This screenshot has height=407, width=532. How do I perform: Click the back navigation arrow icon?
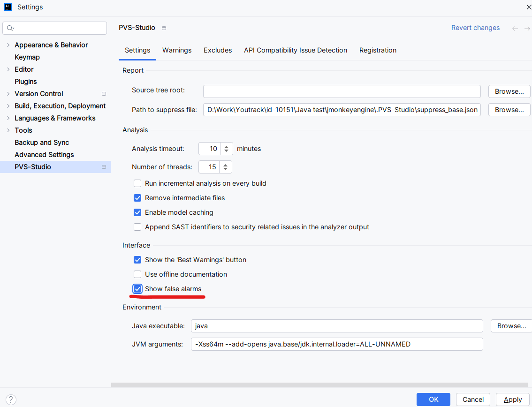[515, 29]
